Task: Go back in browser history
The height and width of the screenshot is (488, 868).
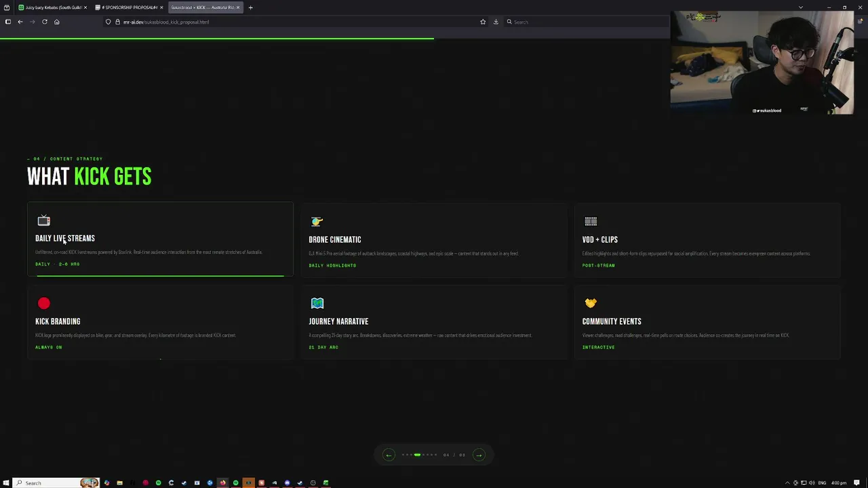Action: click(20, 22)
